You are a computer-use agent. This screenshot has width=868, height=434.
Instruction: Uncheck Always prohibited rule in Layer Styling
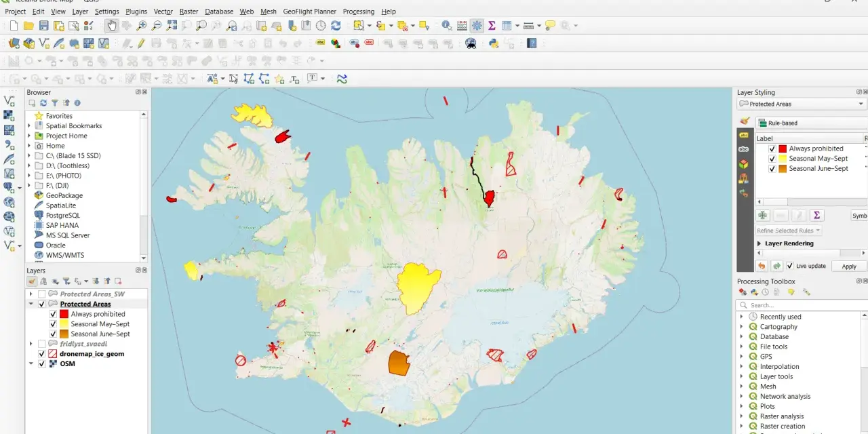[772, 149]
